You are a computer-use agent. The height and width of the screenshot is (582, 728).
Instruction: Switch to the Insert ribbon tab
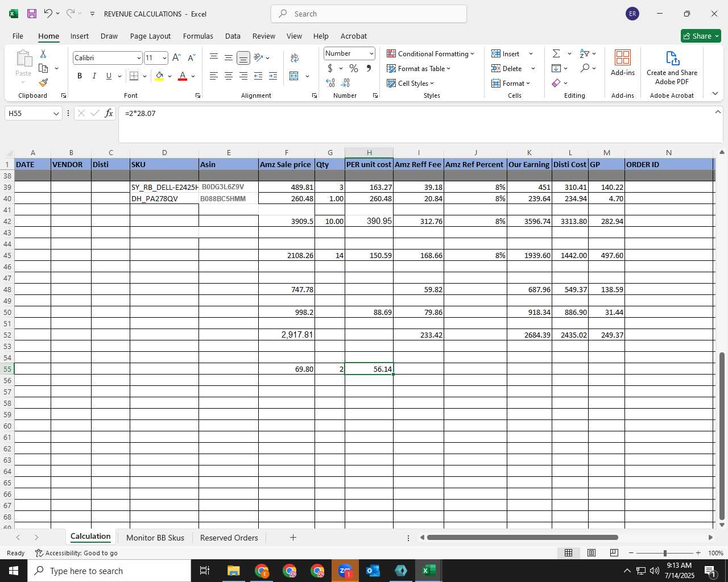point(80,36)
